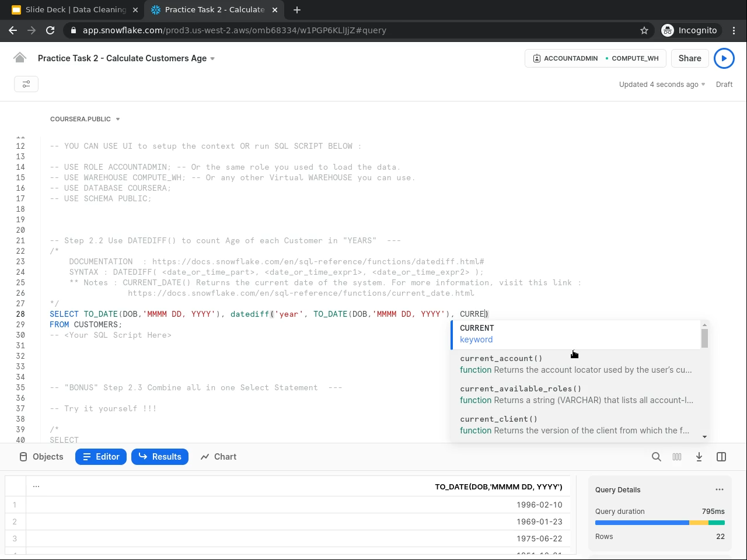The image size is (747, 560).
Task: Toggle the Results view
Action: click(160, 457)
